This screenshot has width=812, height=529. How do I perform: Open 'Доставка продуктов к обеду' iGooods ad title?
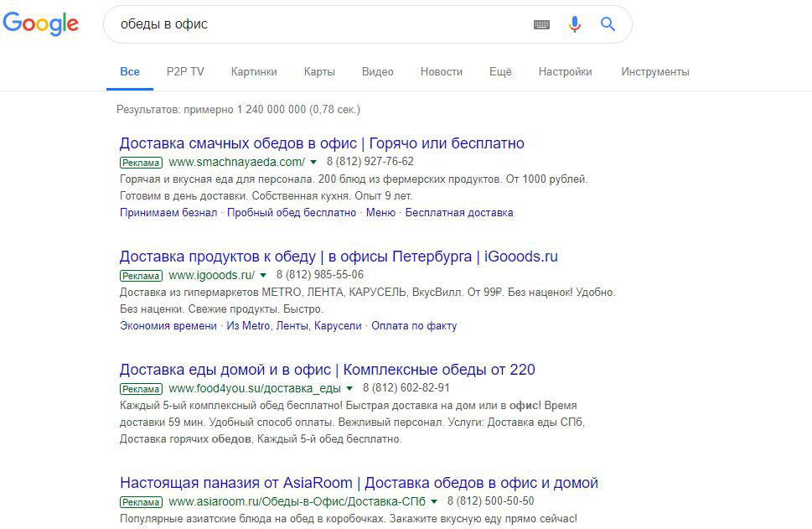tap(339, 257)
